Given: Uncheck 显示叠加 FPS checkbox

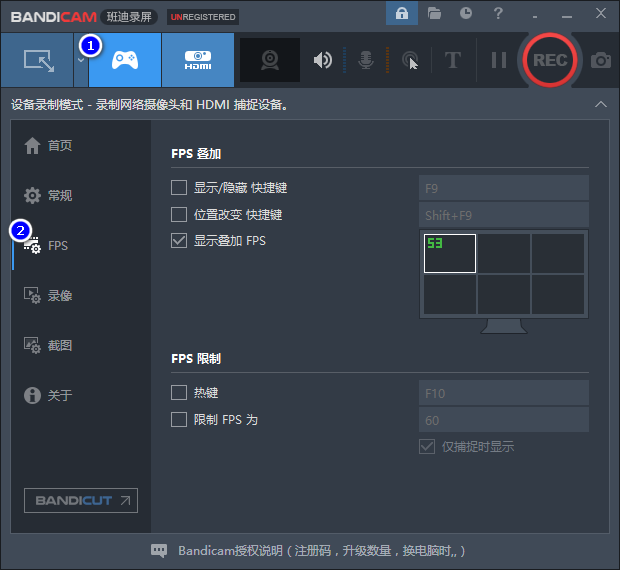Looking at the screenshot, I should click(x=179, y=240).
